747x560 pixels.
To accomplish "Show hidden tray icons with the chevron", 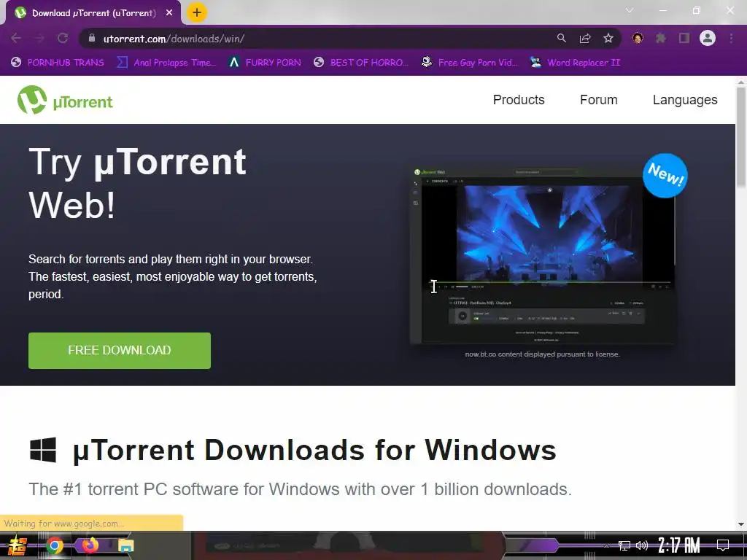I will [606, 545].
